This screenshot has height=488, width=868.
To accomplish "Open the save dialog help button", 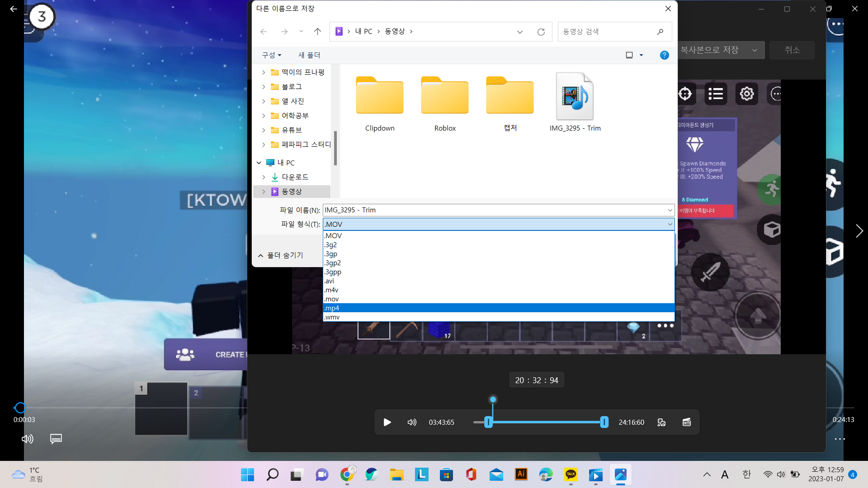I will click(664, 55).
